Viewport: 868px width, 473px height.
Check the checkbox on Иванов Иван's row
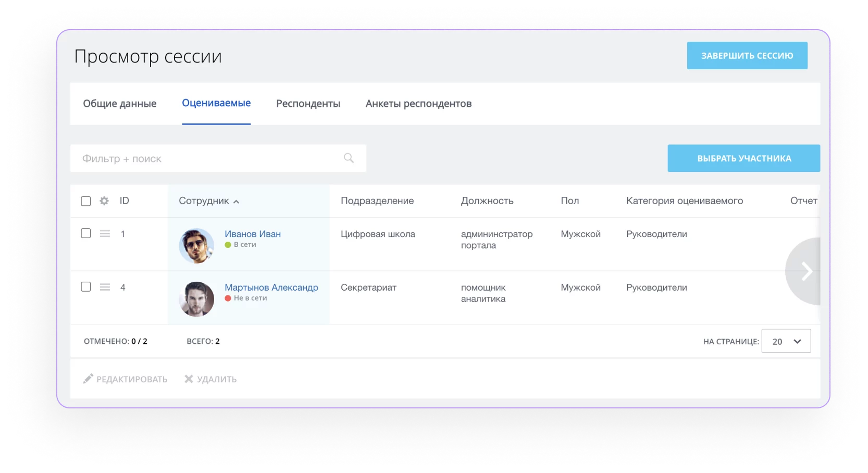[x=86, y=233]
